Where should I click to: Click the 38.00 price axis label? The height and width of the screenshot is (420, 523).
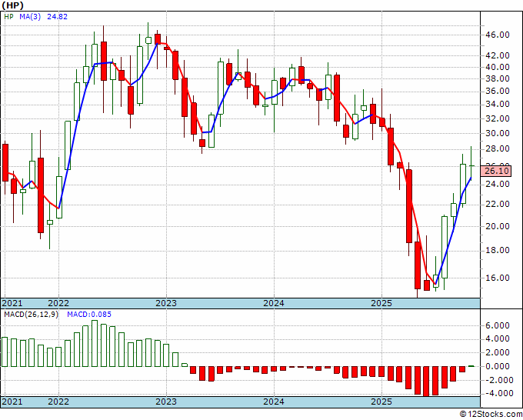[x=497, y=78]
